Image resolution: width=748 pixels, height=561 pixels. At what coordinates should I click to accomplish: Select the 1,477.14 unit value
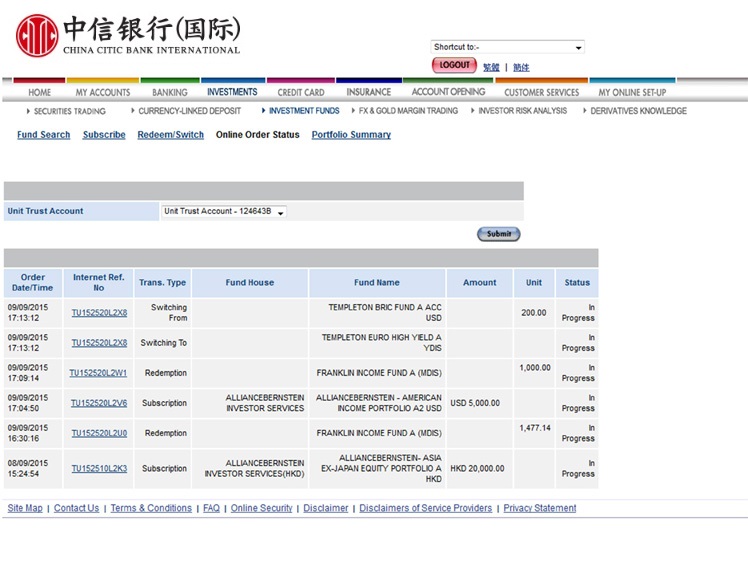(x=535, y=428)
